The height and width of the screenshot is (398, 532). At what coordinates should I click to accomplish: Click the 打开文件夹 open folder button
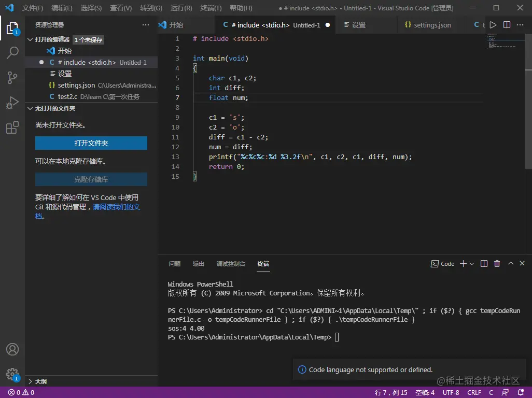click(x=91, y=143)
